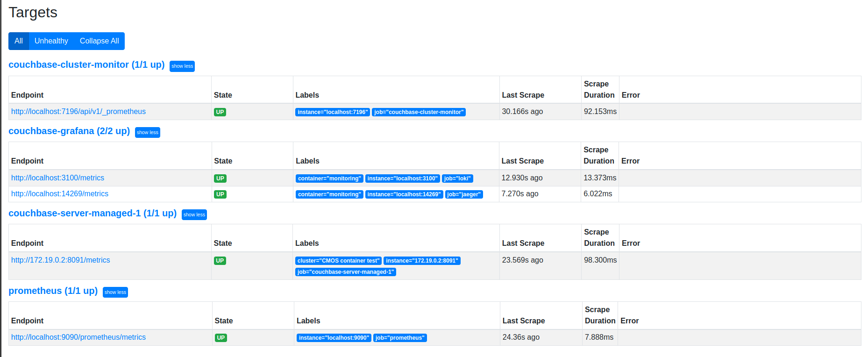Collapse couchbase-grafana section via show less
Screen dimensions: 868x357
coord(148,133)
